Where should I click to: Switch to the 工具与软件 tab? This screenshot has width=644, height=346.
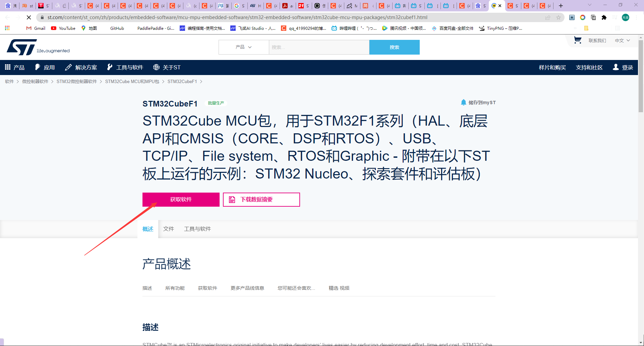point(197,229)
